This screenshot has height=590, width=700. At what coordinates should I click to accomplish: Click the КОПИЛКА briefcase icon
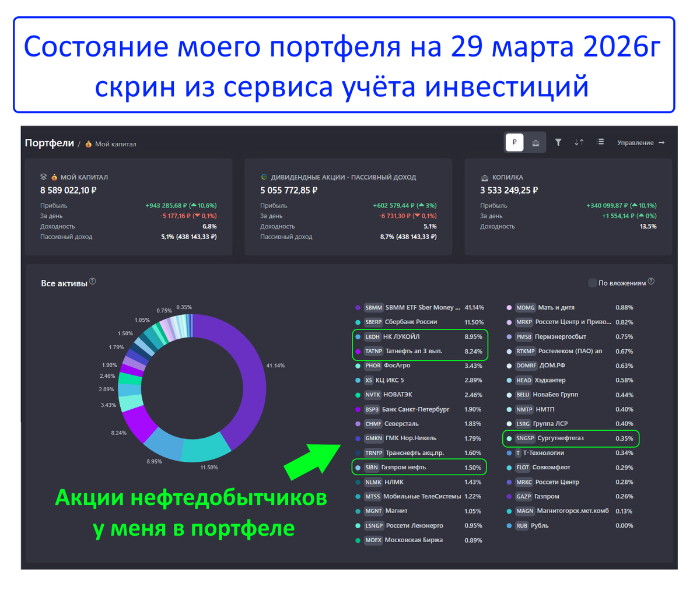(x=484, y=177)
